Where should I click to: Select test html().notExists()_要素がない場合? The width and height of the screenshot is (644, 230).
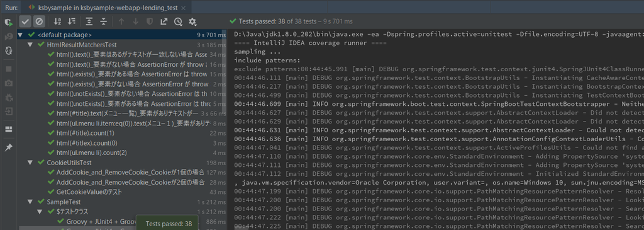122,94
